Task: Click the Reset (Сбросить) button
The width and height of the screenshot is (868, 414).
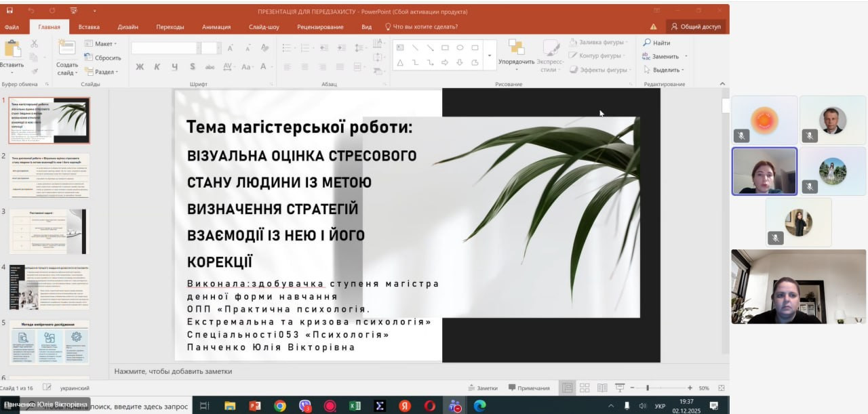Action: (103, 58)
